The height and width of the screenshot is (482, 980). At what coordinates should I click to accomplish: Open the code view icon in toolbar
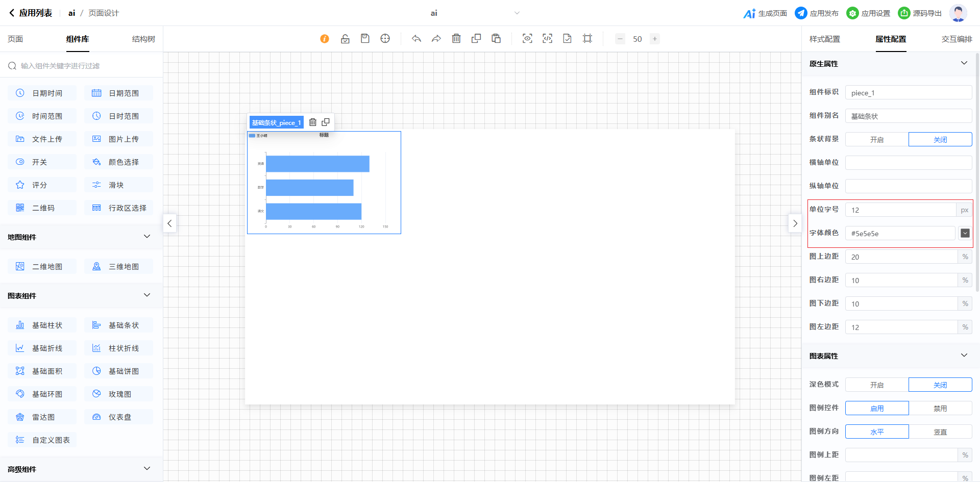[547, 39]
